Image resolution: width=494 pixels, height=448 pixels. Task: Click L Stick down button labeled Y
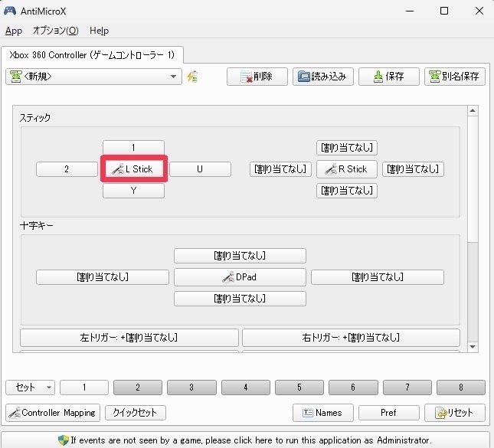pyautogui.click(x=133, y=191)
